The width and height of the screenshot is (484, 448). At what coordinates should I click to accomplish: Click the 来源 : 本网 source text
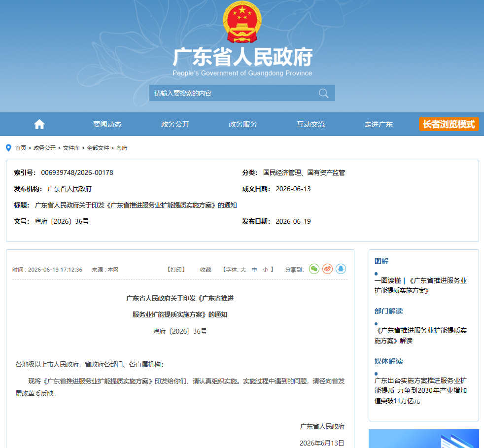105,270
